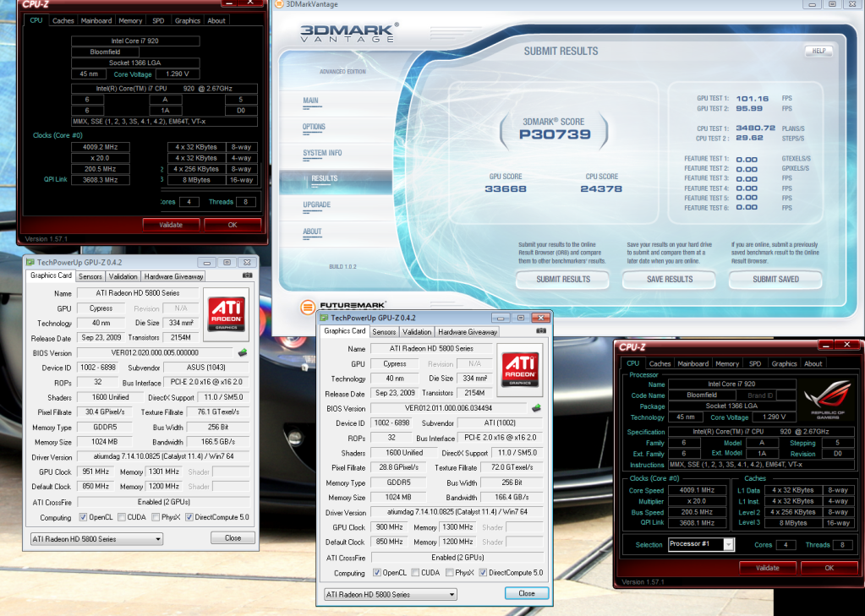Click the Core Speed value 4009.1 MHz
Screen dimensions: 865x616
click(698, 490)
